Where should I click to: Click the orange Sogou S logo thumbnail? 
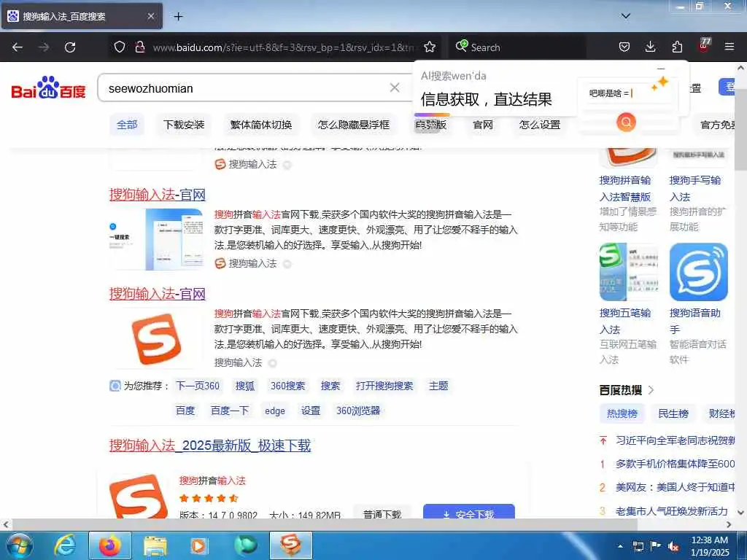(156, 338)
